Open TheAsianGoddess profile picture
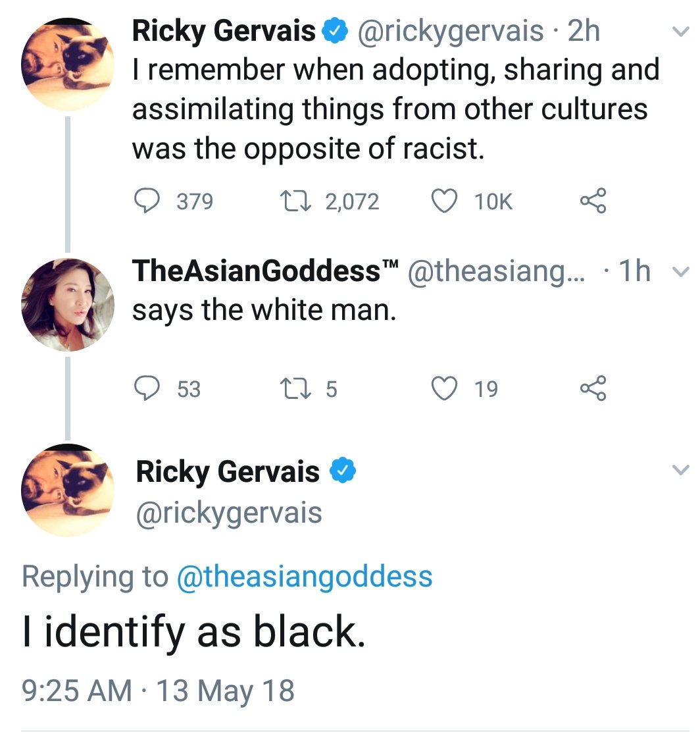 (x=68, y=305)
